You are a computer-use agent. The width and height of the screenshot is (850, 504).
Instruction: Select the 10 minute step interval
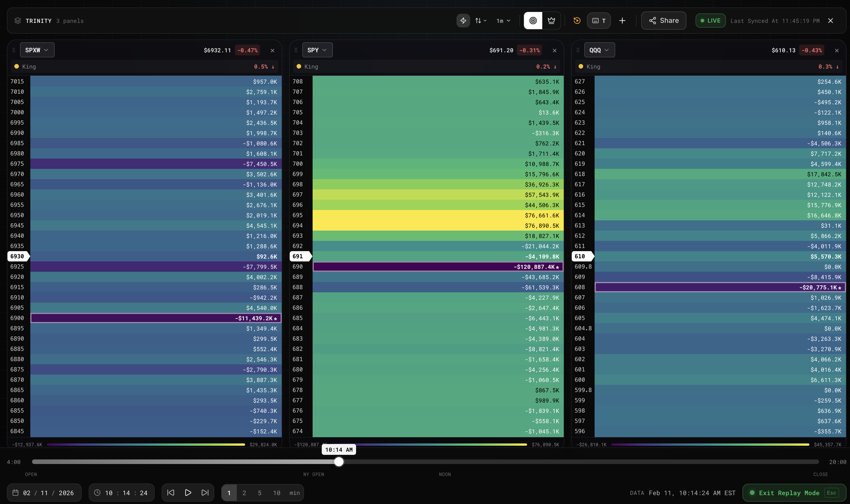pyautogui.click(x=277, y=493)
